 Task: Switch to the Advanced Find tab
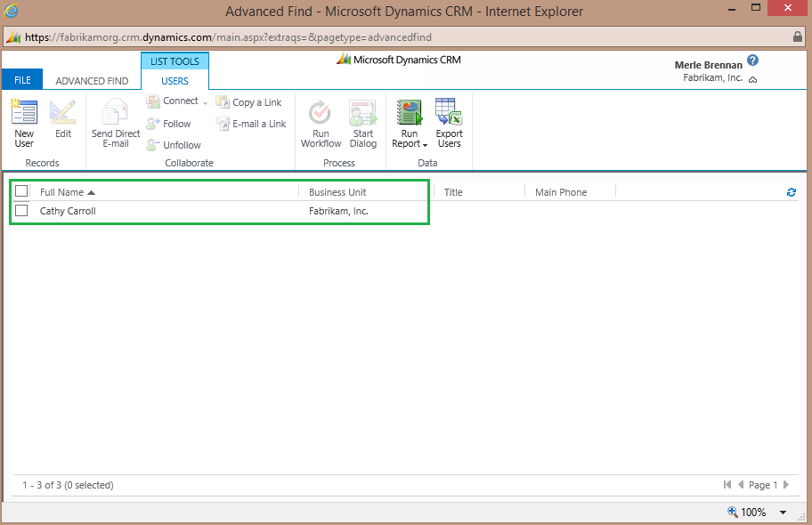(x=92, y=81)
